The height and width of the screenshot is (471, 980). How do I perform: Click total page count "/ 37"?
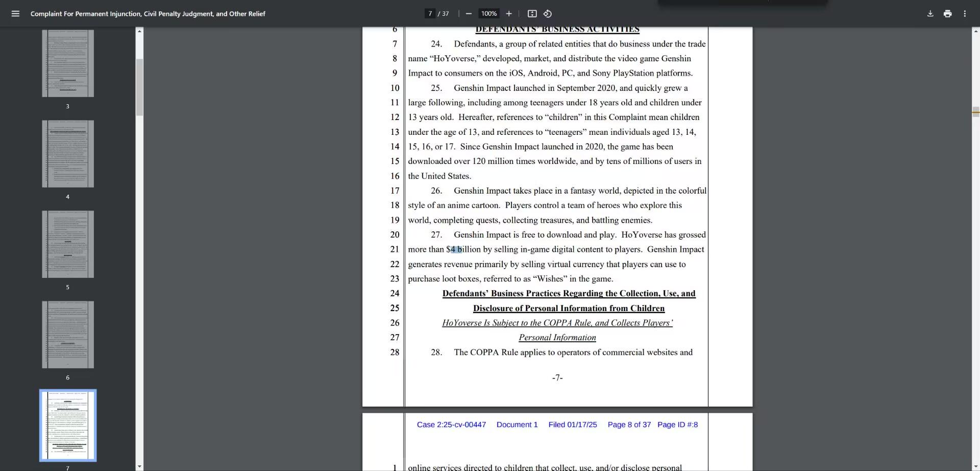444,14
